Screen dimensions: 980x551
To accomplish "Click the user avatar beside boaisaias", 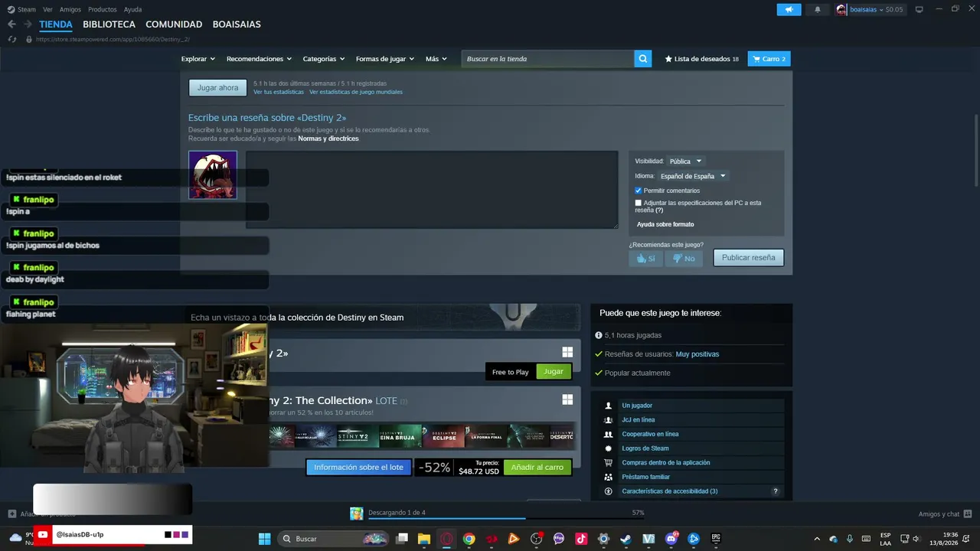I will click(842, 9).
